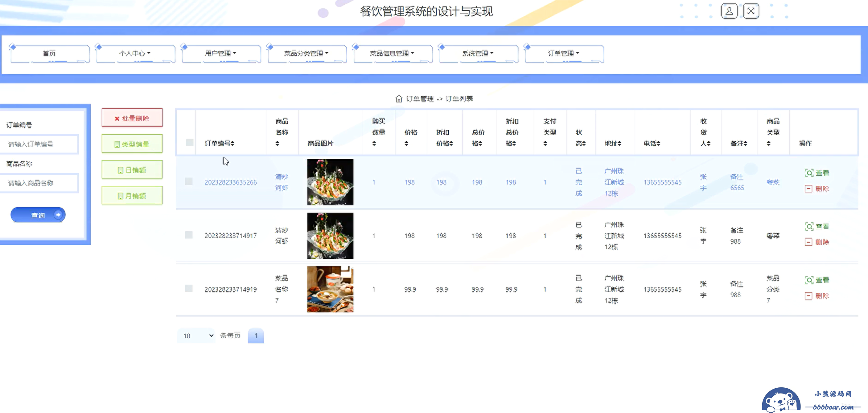Click the home icon in the breadcrumb

[399, 98]
